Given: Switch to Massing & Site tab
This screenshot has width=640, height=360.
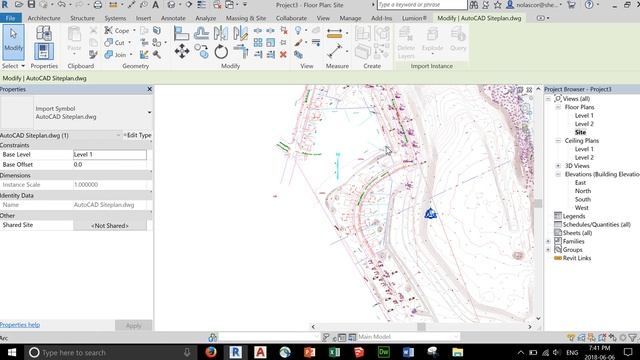Looking at the screenshot, I should pos(246,18).
